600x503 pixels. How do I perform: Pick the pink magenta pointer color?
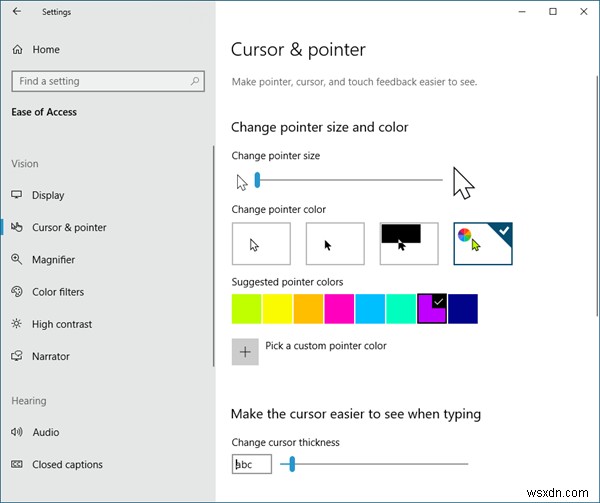pyautogui.click(x=339, y=309)
